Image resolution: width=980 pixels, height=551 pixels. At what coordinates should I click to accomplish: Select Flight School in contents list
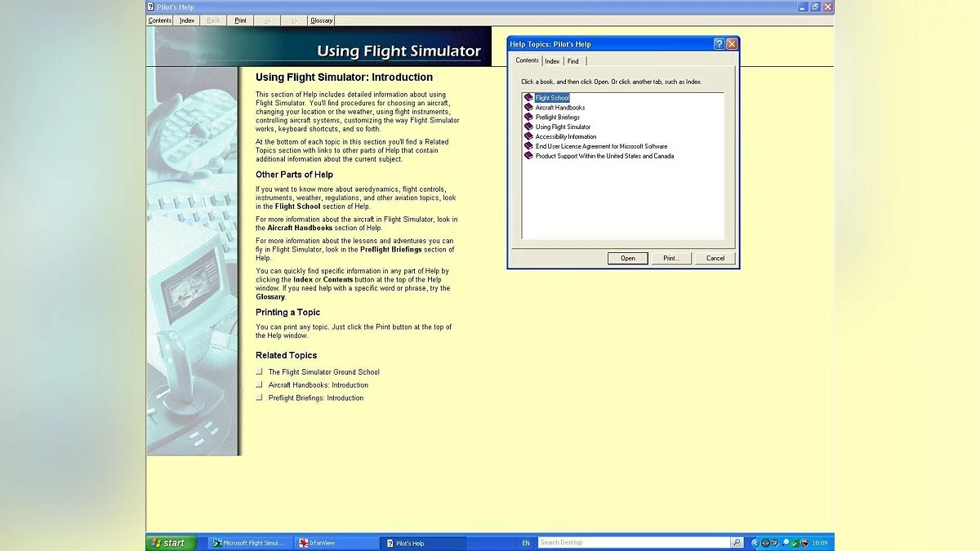click(552, 98)
